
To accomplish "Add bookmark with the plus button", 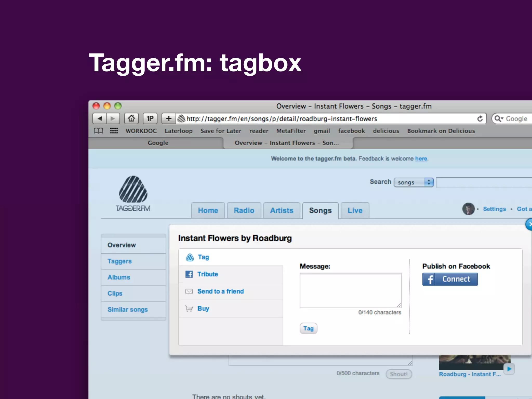I will point(169,119).
